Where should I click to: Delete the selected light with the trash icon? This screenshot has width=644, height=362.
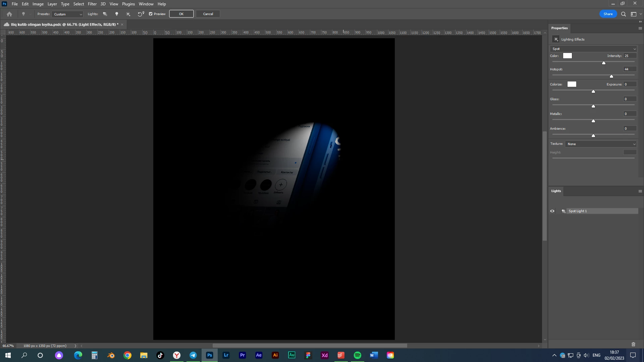633,344
